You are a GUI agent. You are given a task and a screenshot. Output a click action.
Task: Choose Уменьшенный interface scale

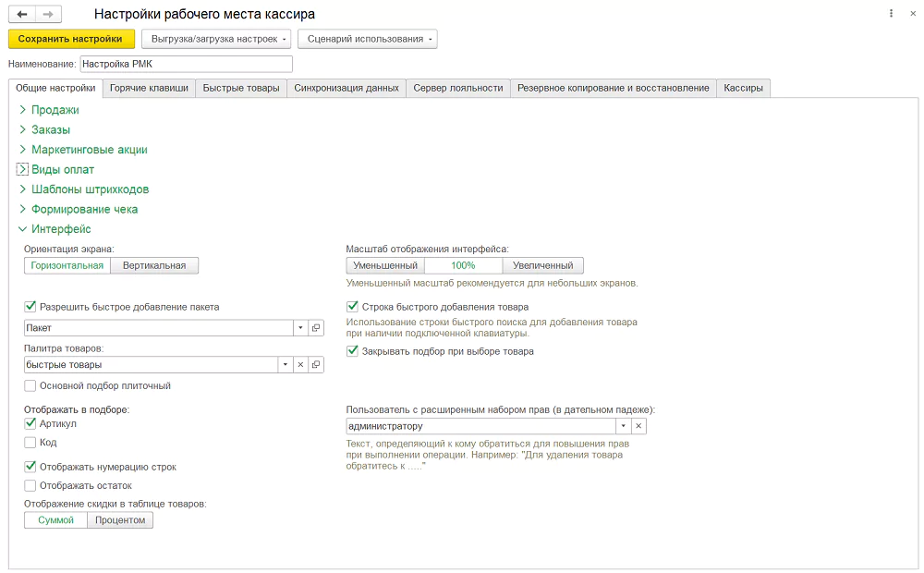(385, 265)
